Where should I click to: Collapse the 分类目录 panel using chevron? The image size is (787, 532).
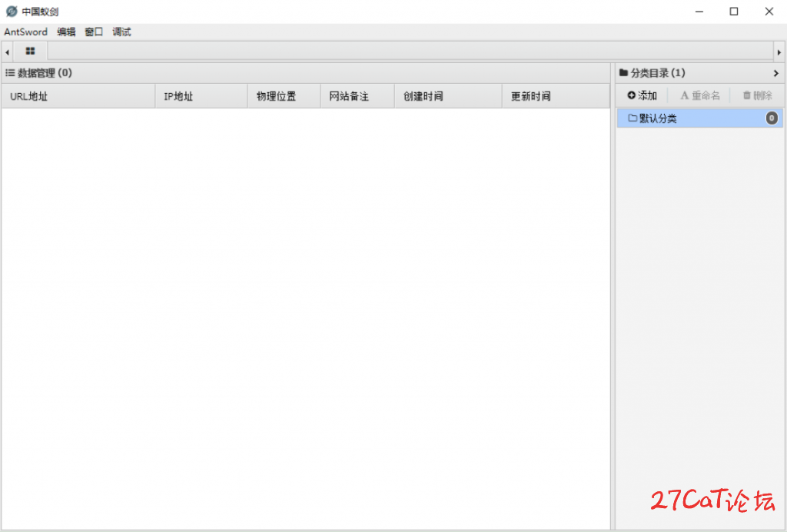click(776, 73)
